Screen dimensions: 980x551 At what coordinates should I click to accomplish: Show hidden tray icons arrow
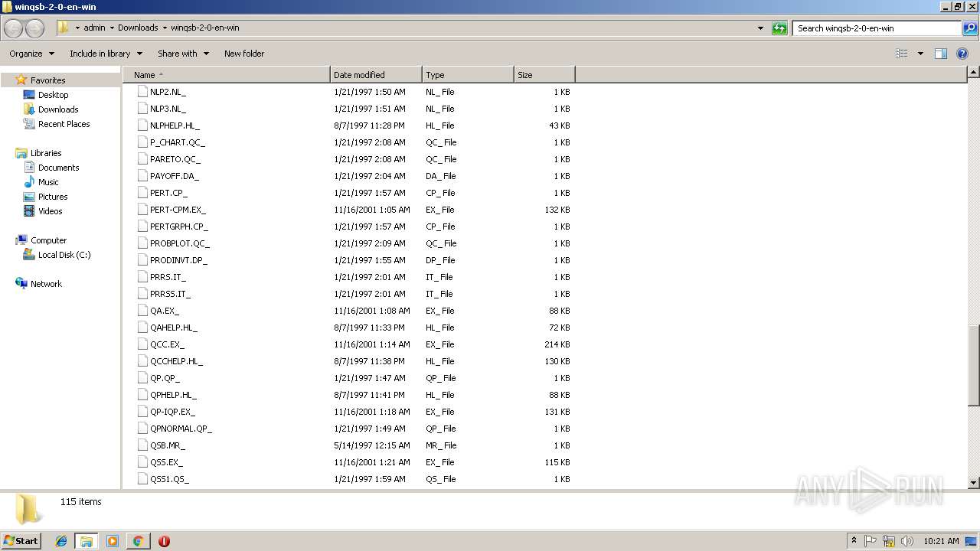click(x=854, y=541)
